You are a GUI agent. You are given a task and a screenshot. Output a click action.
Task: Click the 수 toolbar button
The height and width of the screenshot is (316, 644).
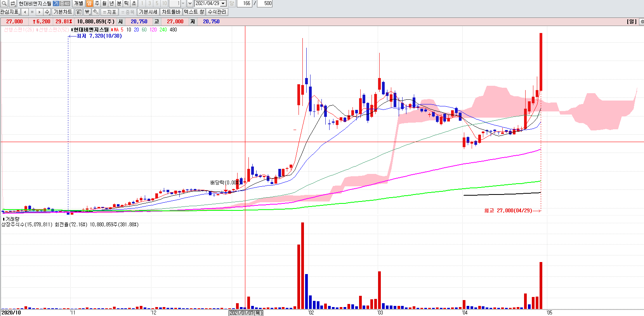tap(47, 12)
